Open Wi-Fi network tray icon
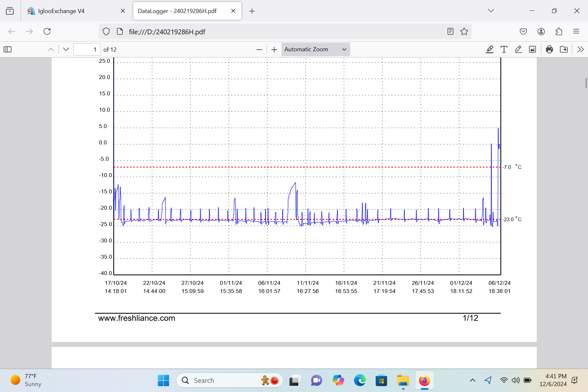This screenshot has width=588, height=392. [504, 380]
